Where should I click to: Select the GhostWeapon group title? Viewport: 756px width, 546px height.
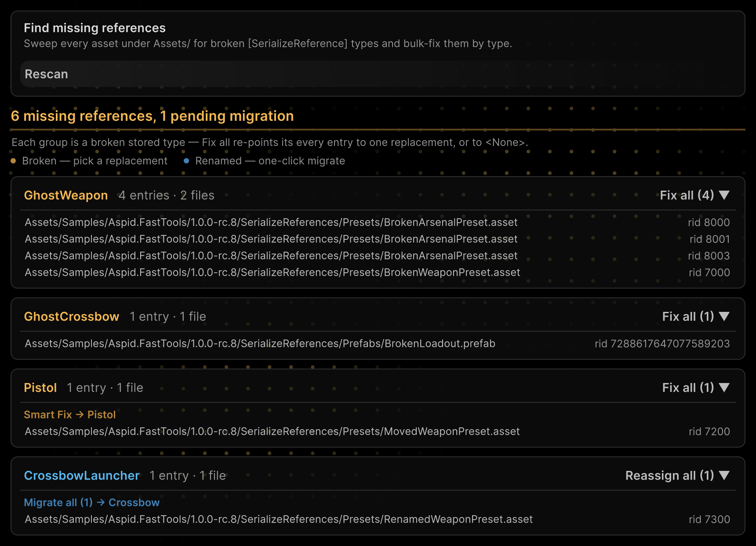(66, 195)
